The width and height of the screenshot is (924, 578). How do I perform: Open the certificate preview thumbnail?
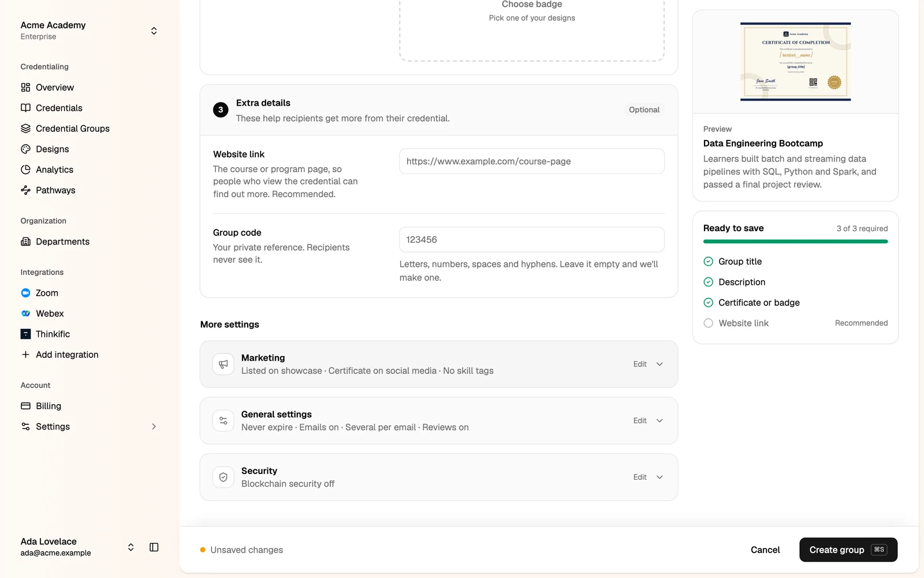click(796, 62)
